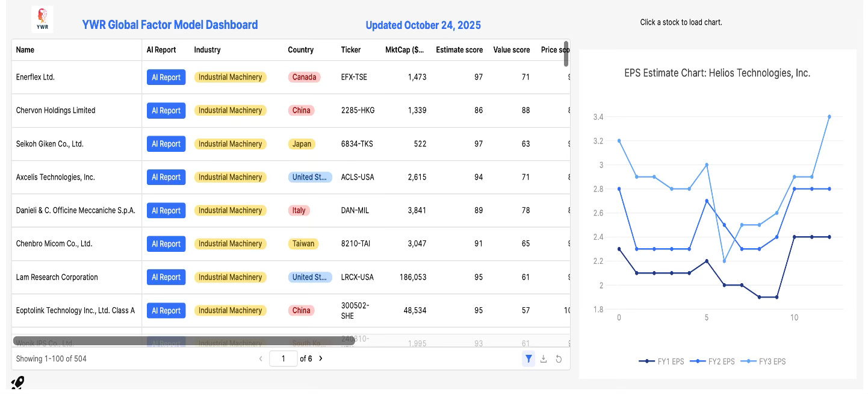The height and width of the screenshot is (394, 868).
Task: Click ticker 2285-HKG
Action: pos(358,110)
